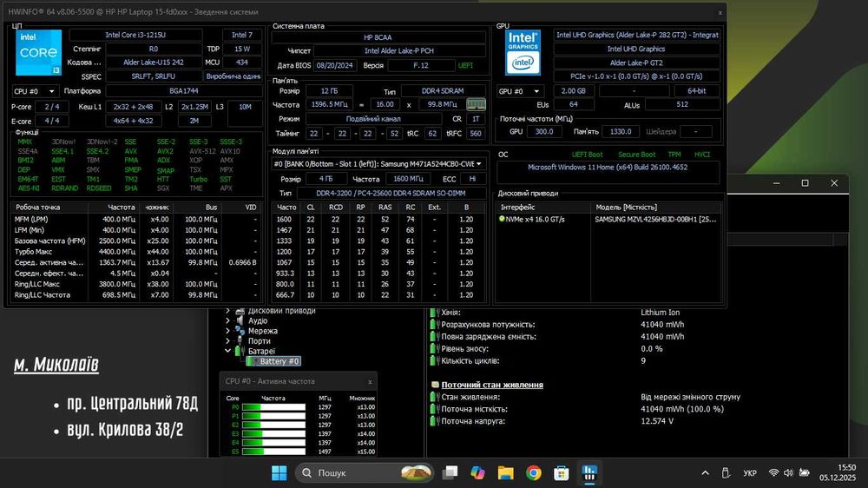Click the HWiNFO taskbar icon
This screenshot has width=868, height=488.
589,473
